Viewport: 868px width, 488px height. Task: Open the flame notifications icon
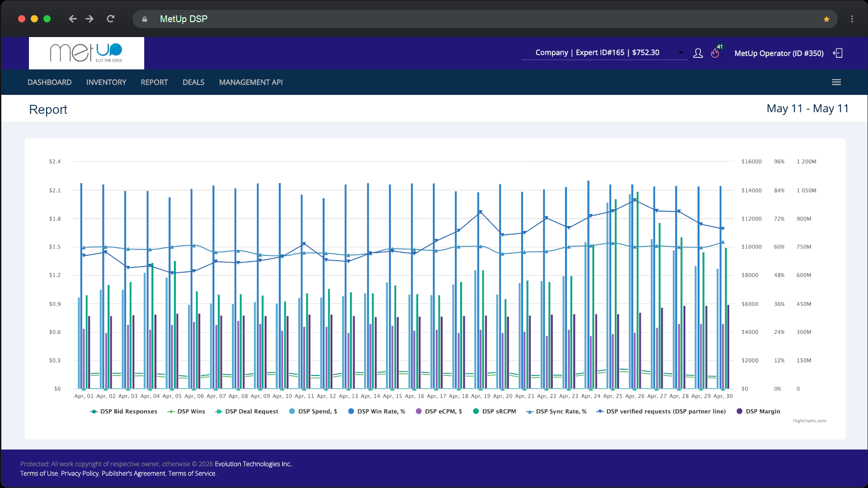[715, 53]
